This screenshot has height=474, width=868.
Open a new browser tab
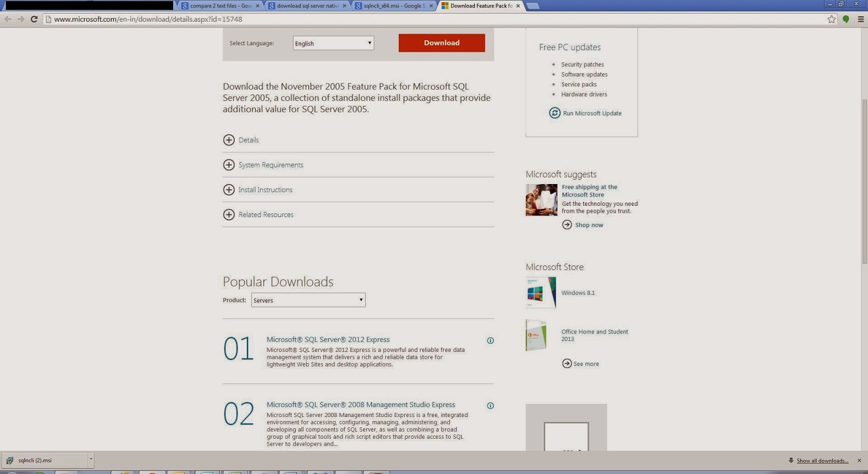tap(533, 6)
